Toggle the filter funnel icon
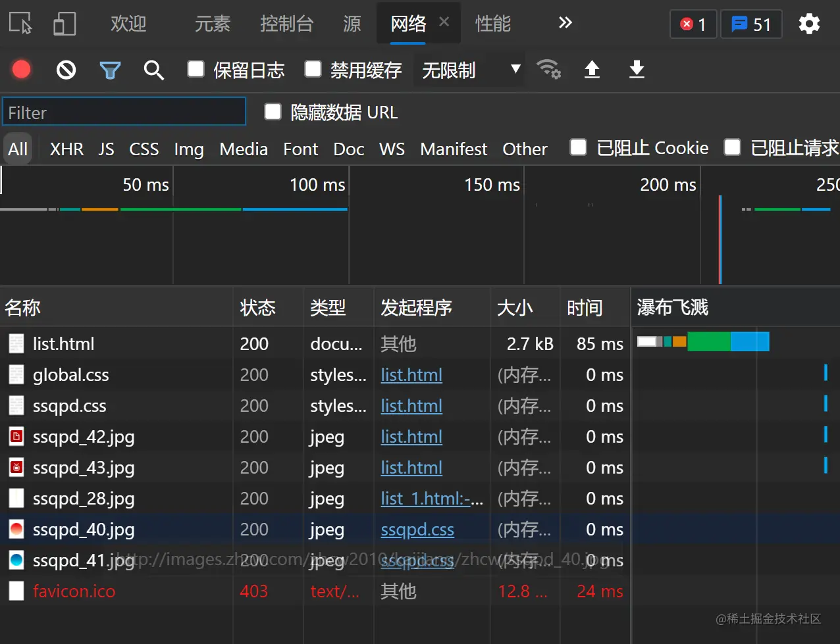The image size is (840, 644). point(110,70)
